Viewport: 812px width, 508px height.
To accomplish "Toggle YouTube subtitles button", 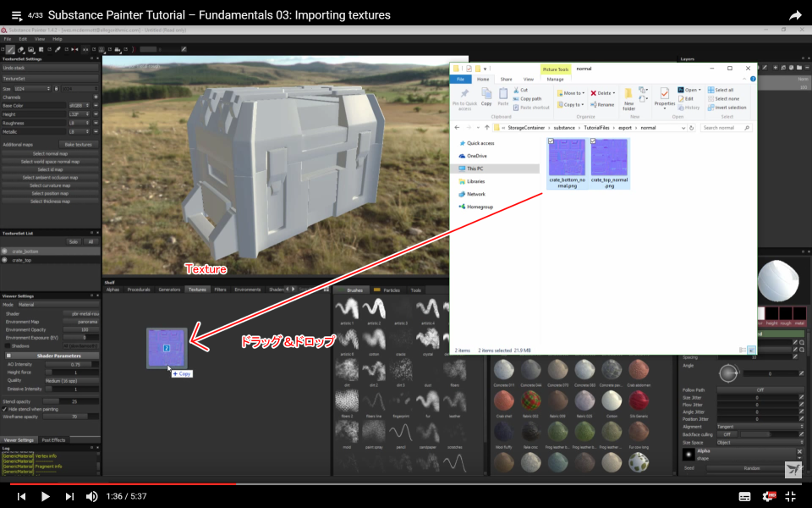I will point(744,497).
